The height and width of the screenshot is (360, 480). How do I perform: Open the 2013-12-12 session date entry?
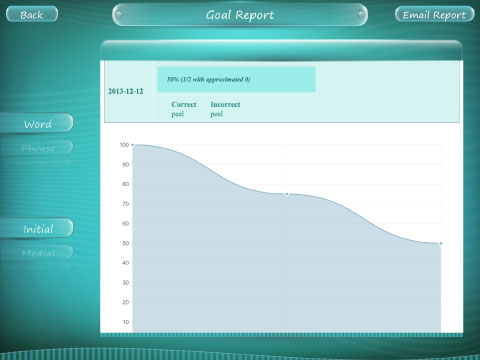[126, 91]
